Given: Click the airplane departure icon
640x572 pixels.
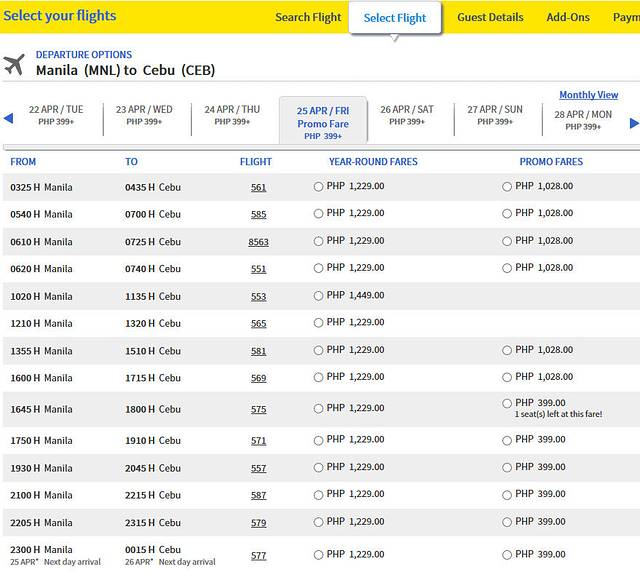Looking at the screenshot, I should 14,65.
